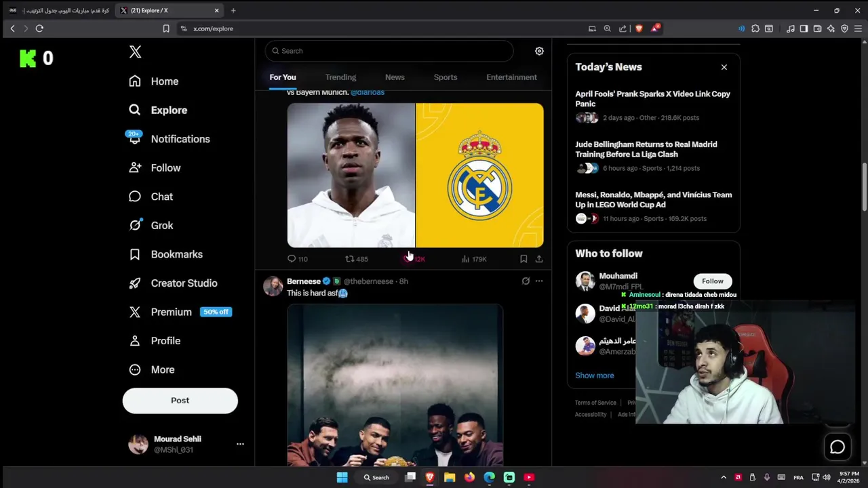Open Bookmarks in the sidebar

click(x=166, y=254)
